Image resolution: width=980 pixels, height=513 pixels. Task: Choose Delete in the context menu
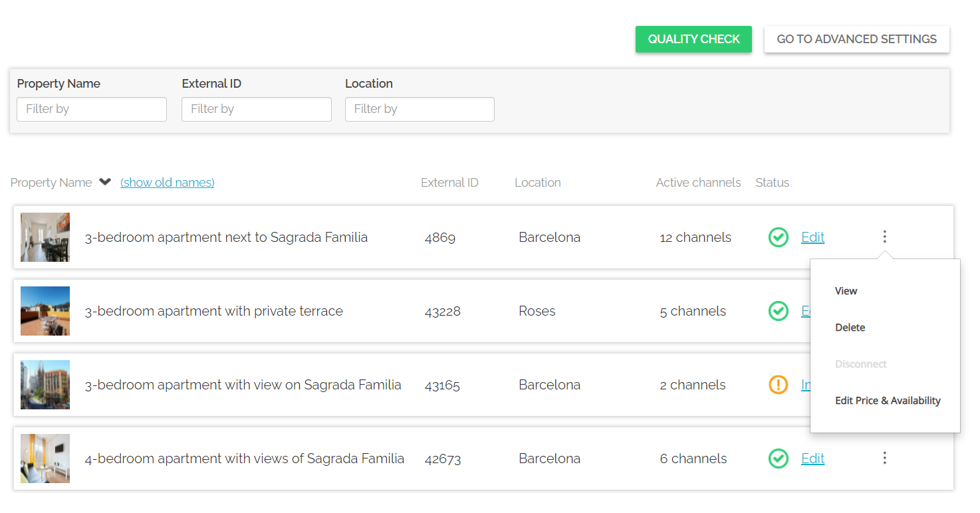[x=850, y=328]
